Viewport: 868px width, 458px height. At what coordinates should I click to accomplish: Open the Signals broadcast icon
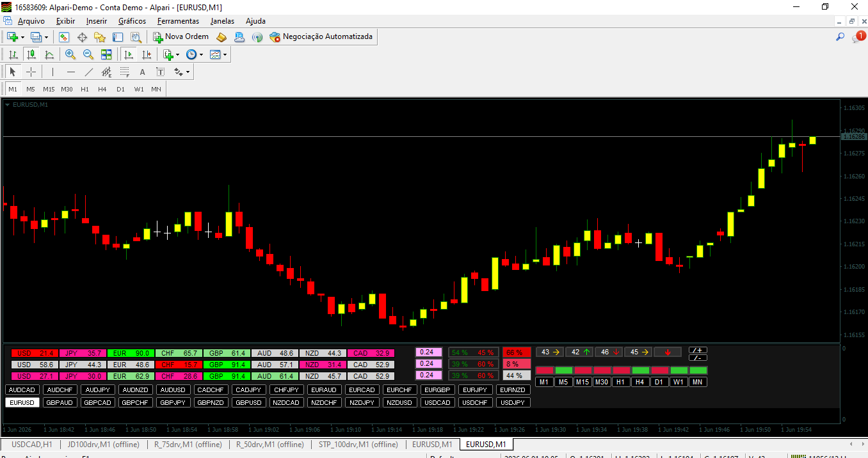(x=257, y=37)
